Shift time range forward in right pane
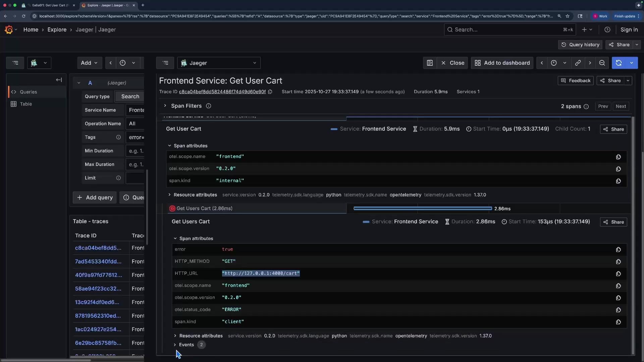Image resolution: width=644 pixels, height=362 pixels. 590,63
